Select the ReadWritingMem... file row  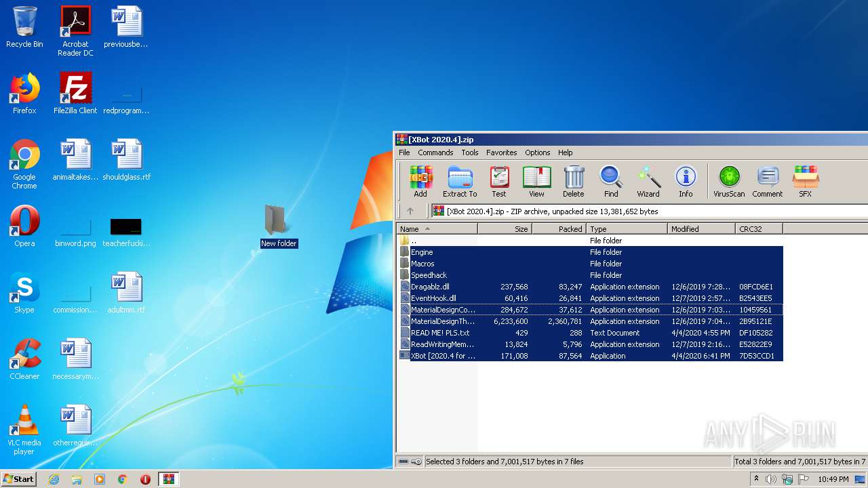[x=590, y=344]
